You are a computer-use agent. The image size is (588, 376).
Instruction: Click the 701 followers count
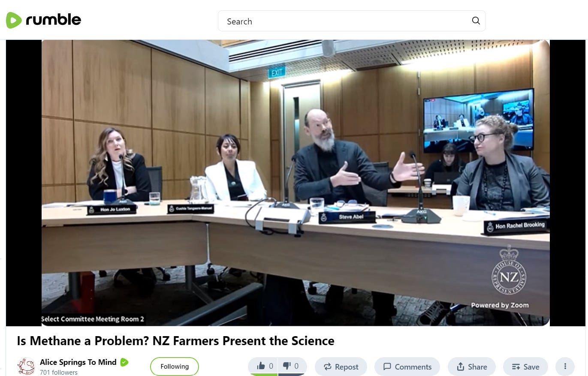click(x=59, y=372)
